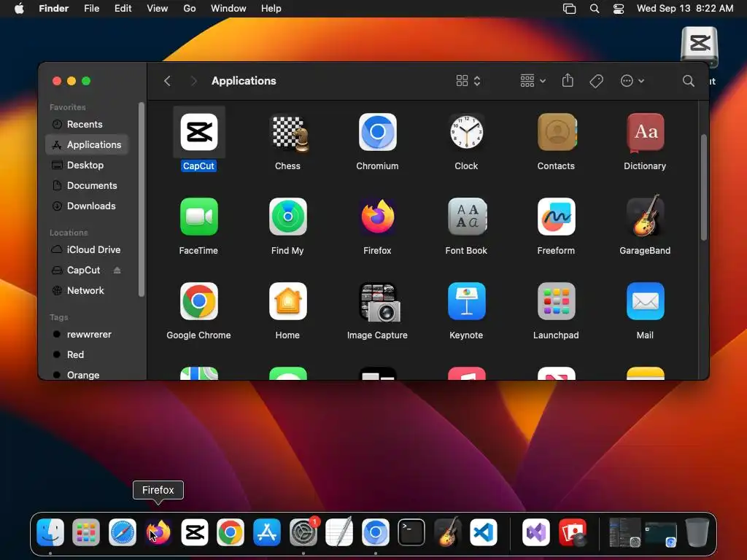Click the Home app icon
This screenshot has width=747, height=560.
tap(287, 301)
